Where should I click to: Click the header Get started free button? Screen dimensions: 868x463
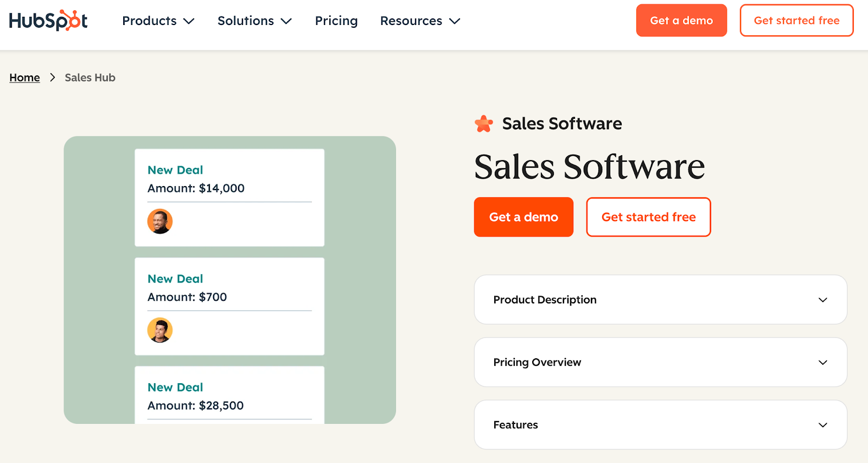click(796, 21)
